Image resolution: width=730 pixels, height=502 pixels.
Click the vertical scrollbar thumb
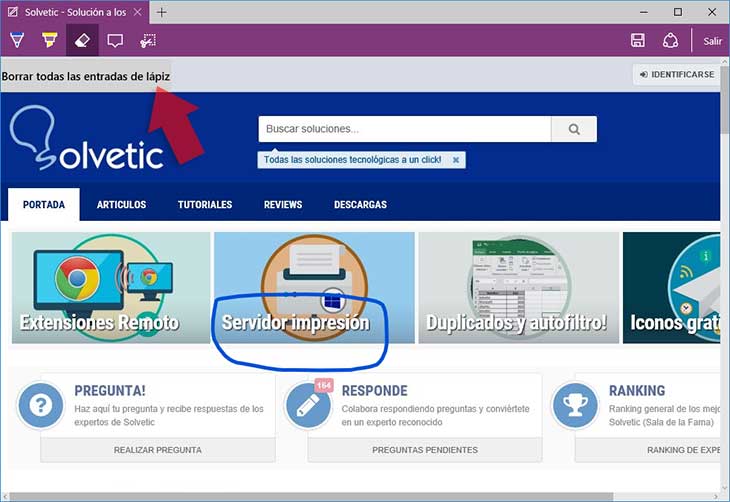[x=725, y=99]
